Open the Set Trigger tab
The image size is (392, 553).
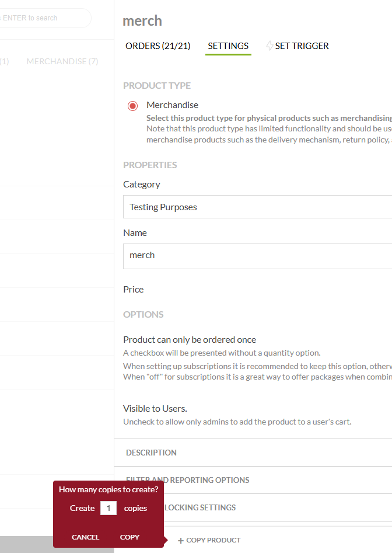pos(302,46)
